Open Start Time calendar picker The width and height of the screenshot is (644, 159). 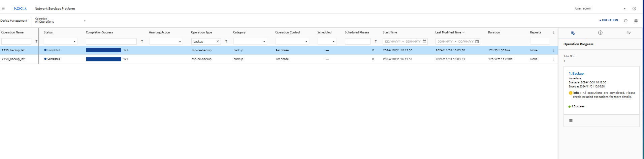(x=424, y=42)
